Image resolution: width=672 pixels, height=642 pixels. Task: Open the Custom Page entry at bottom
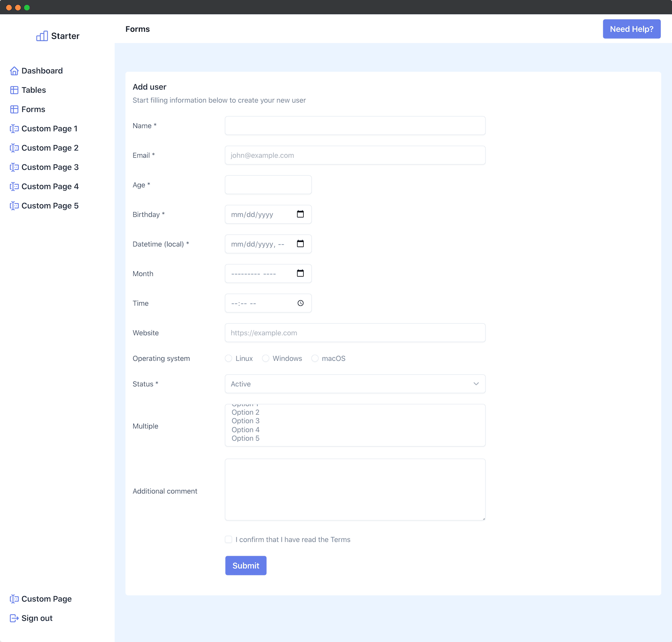point(47,599)
